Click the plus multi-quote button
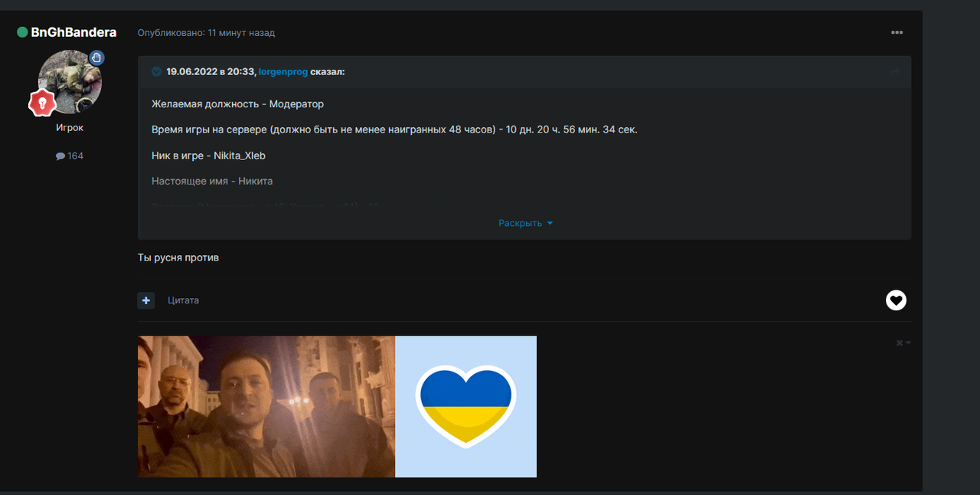The width and height of the screenshot is (980, 495). point(146,300)
